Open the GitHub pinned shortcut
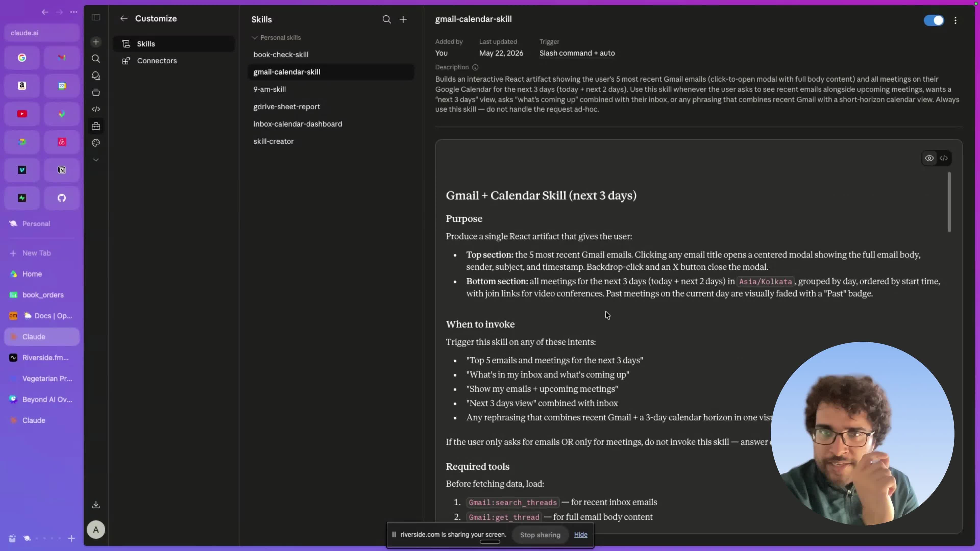The image size is (980, 551). click(62, 198)
